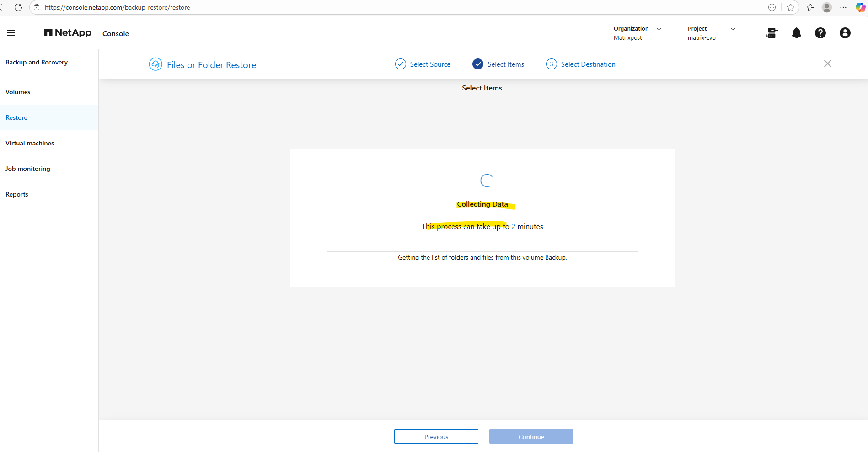
Task: Click the Select Source step checkmark icon
Action: click(400, 64)
